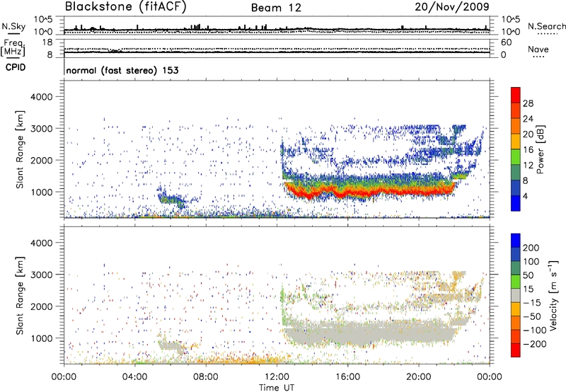566x392 pixels.
Task: Click the 200 label on velocity color bar
Action: pos(531,248)
